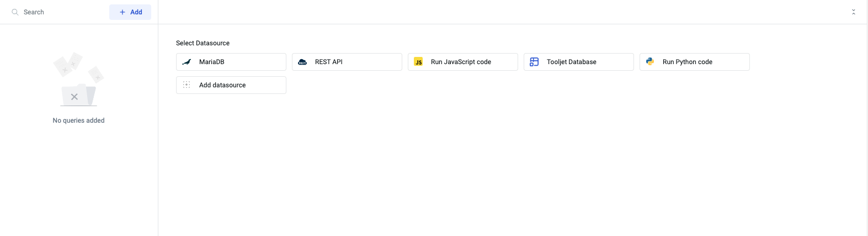This screenshot has height=236, width=868.
Task: Open the Add datasource option
Action: pyautogui.click(x=231, y=85)
